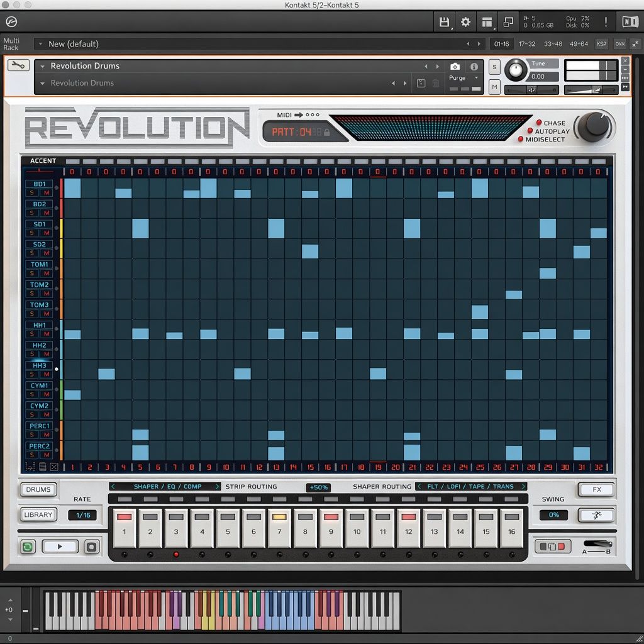Open the workspace layout panel icon
This screenshot has height=644, width=644.
click(x=487, y=22)
